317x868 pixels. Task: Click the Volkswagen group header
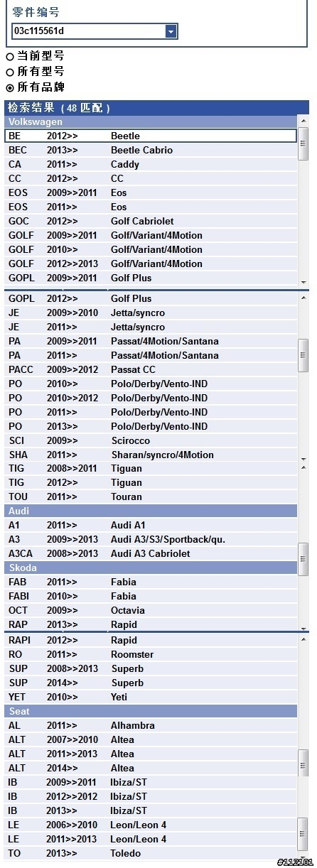(x=151, y=122)
